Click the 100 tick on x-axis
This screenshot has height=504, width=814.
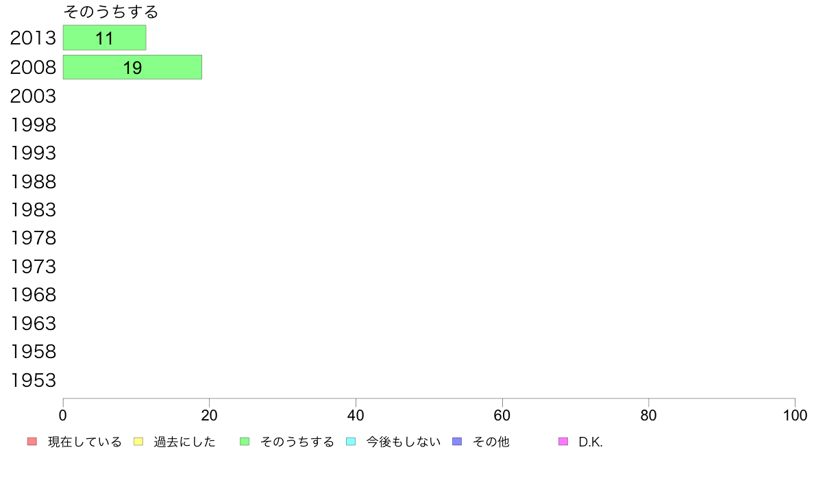click(x=795, y=415)
